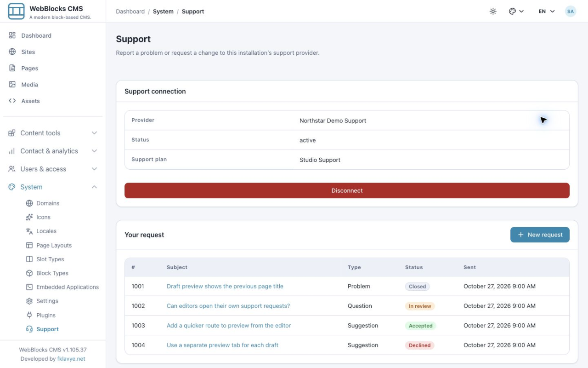The height and width of the screenshot is (368, 588).
Task: Click the Pages document icon
Action: (12, 68)
